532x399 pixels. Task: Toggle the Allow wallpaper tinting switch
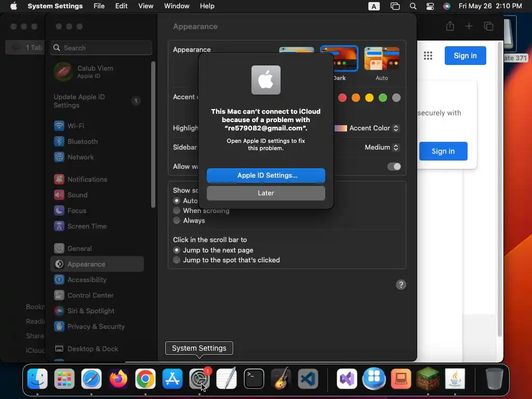coord(394,167)
